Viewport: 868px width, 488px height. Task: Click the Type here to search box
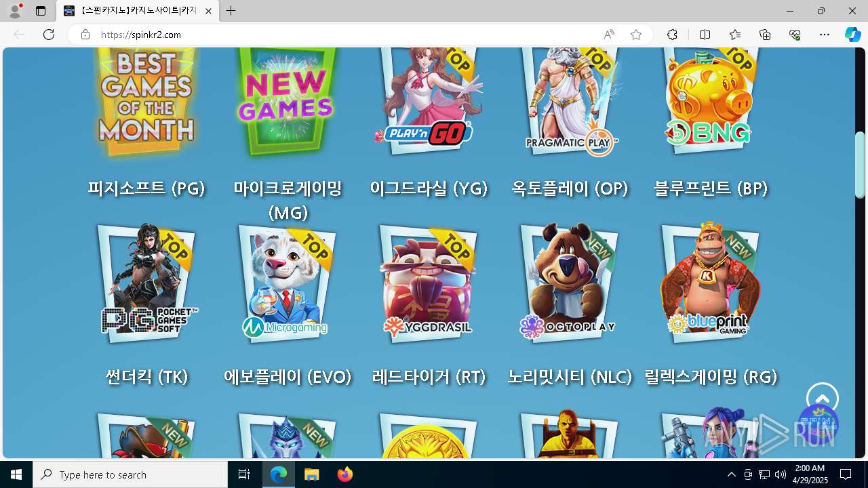coord(130,474)
